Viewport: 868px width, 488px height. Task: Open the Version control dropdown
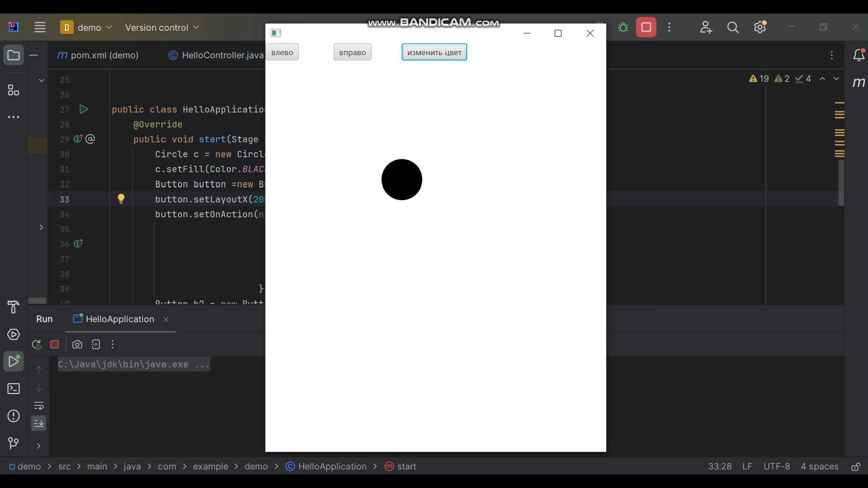click(162, 28)
